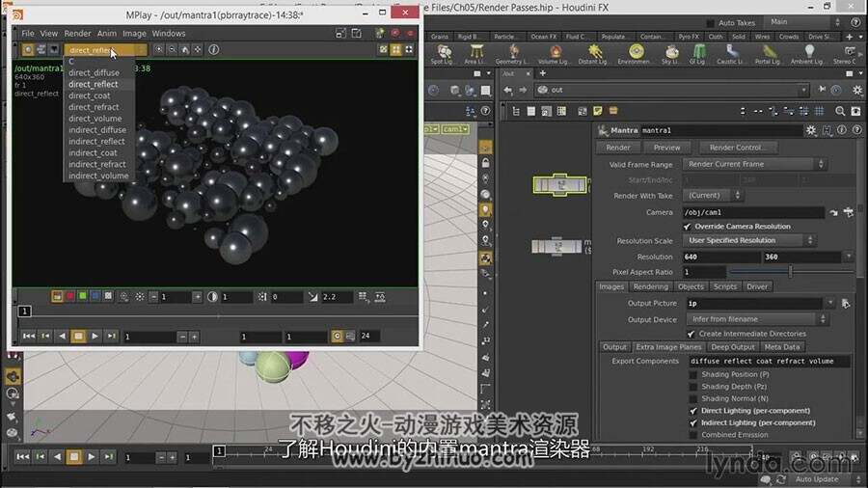Click network editor search magnifier icon

[840, 111]
